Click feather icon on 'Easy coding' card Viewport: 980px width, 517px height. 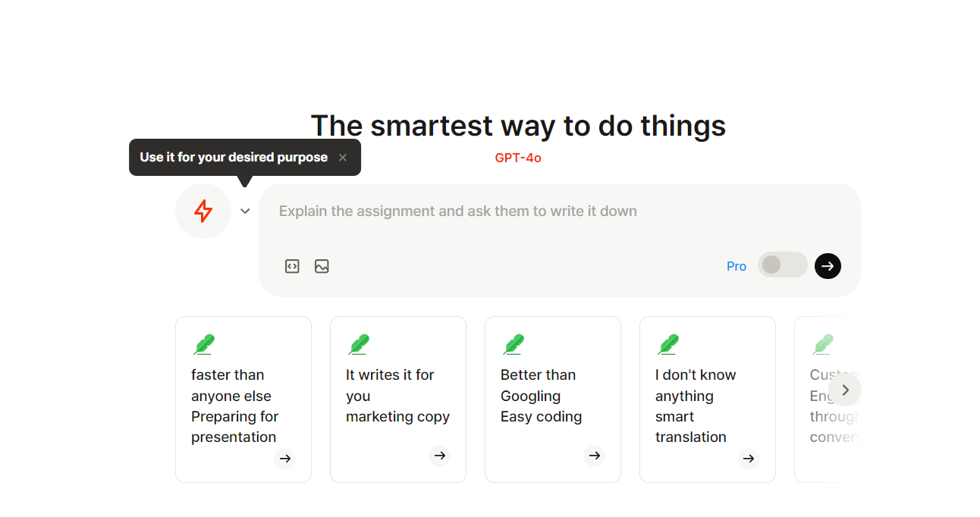point(514,345)
